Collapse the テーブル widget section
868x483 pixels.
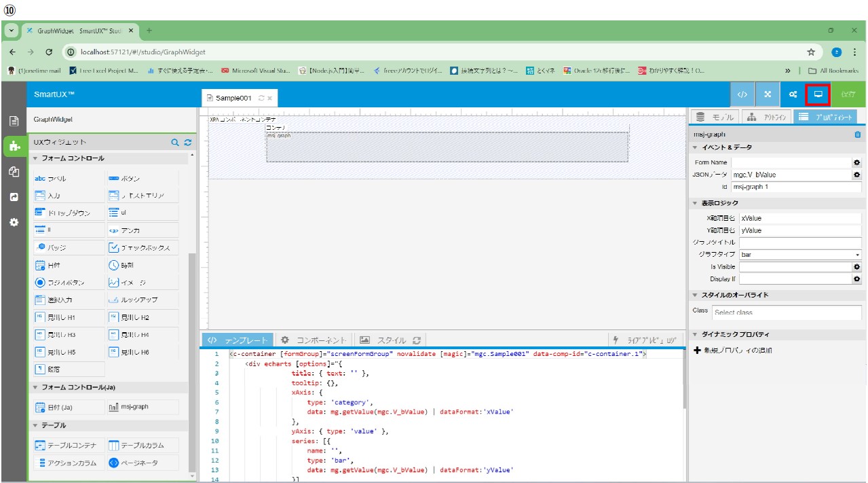pyautogui.click(x=35, y=425)
